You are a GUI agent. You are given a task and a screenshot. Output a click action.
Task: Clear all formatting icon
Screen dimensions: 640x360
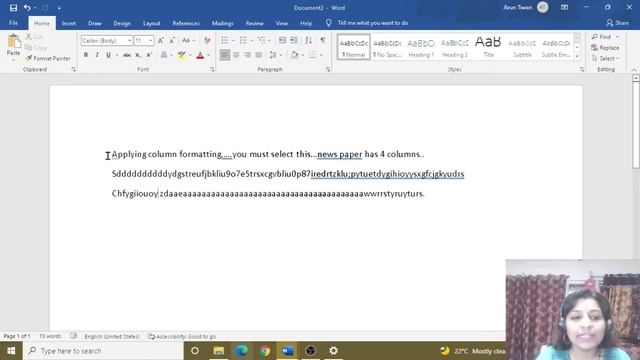click(x=207, y=40)
